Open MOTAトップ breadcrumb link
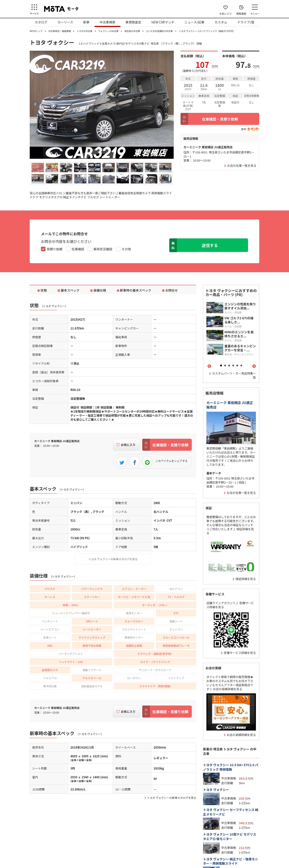 tap(36, 31)
